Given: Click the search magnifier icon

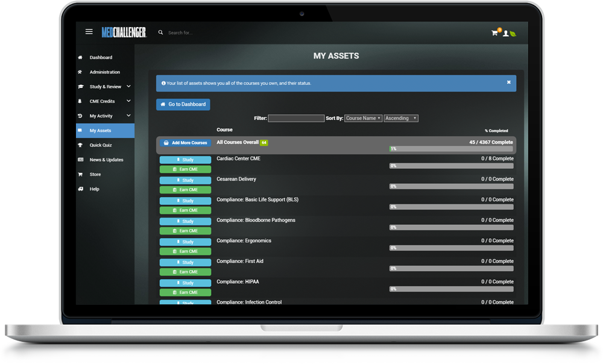Looking at the screenshot, I should tap(160, 33).
